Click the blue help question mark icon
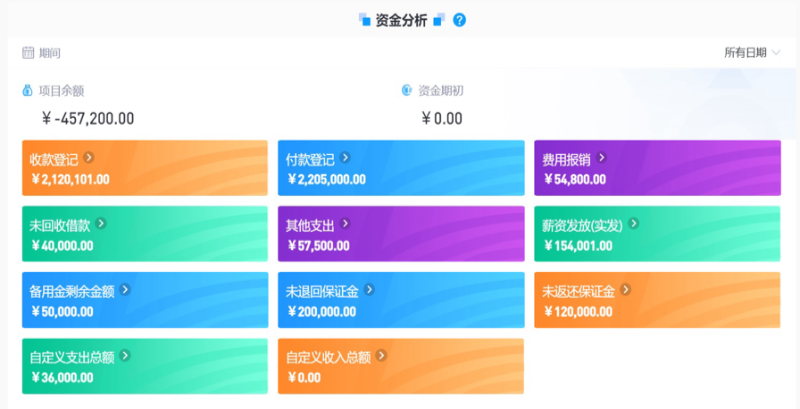The height and width of the screenshot is (409, 800). [x=459, y=19]
